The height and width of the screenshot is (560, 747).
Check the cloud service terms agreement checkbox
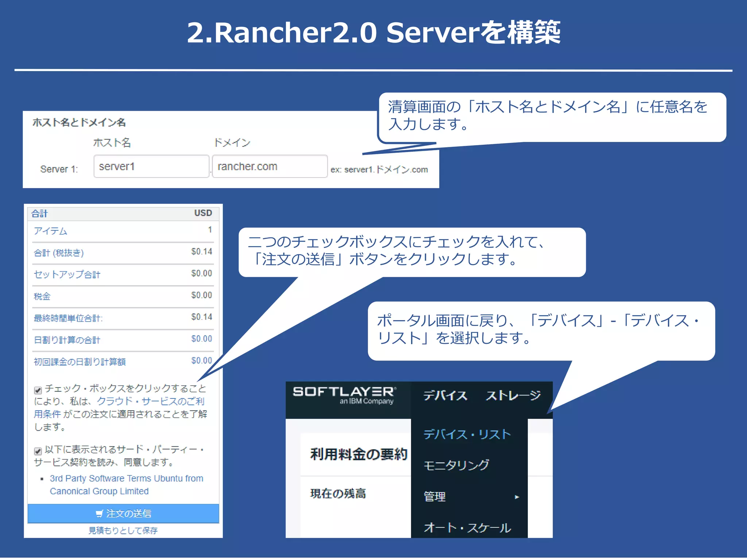tap(38, 390)
